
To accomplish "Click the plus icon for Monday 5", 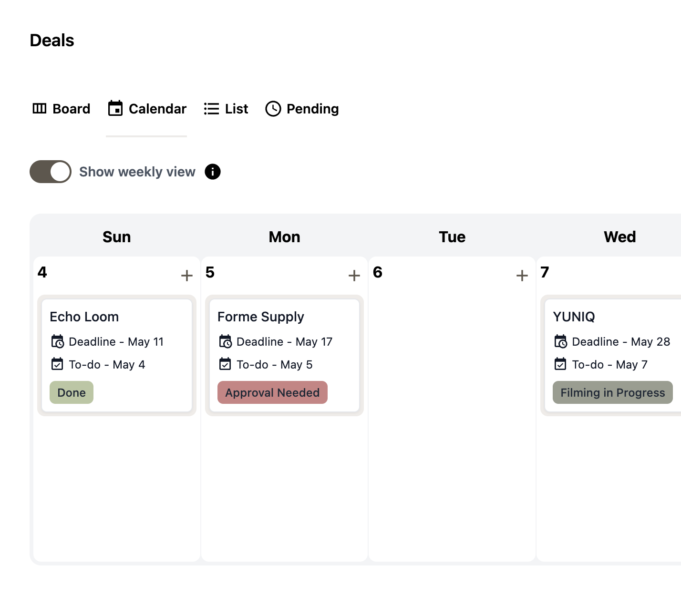I will click(x=354, y=276).
